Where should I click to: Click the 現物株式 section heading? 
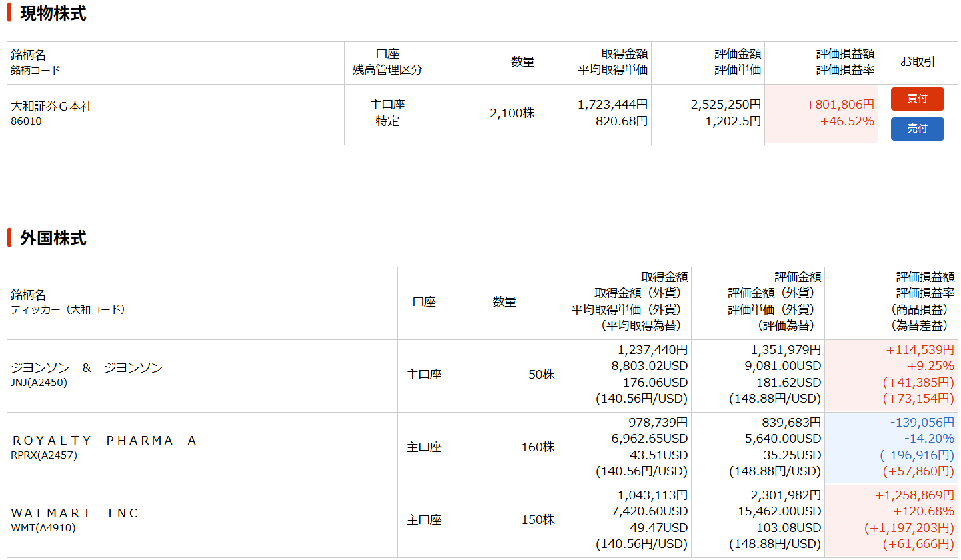pyautogui.click(x=53, y=13)
